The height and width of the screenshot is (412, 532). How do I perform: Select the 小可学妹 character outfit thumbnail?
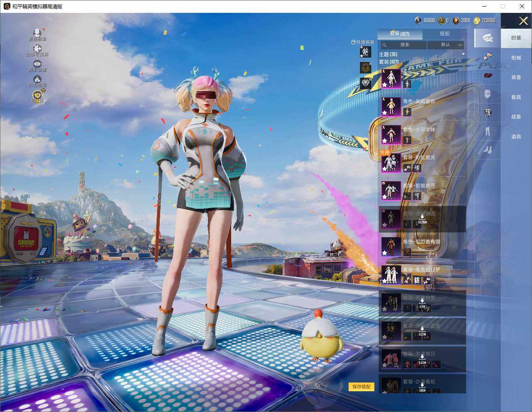click(x=391, y=135)
